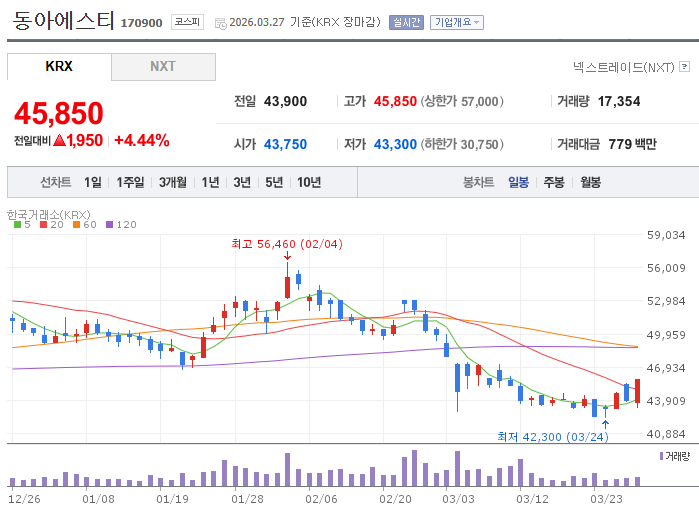
Task: Select the 3개월 line chart period
Action: click(x=173, y=182)
